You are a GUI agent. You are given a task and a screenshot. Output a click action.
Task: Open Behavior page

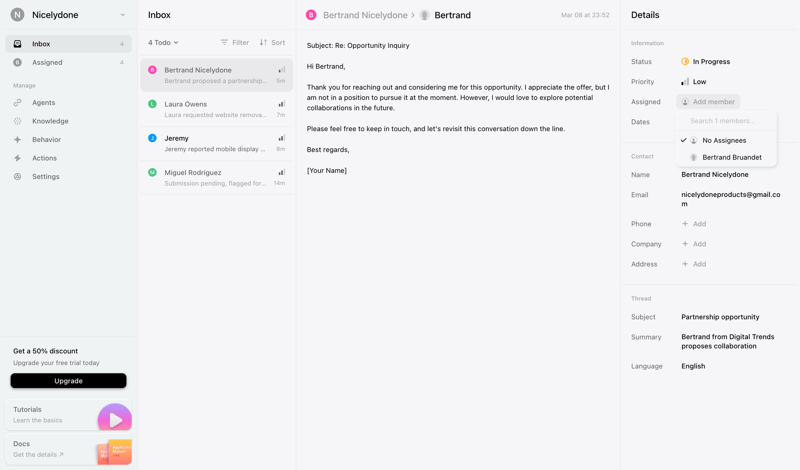(x=68, y=139)
